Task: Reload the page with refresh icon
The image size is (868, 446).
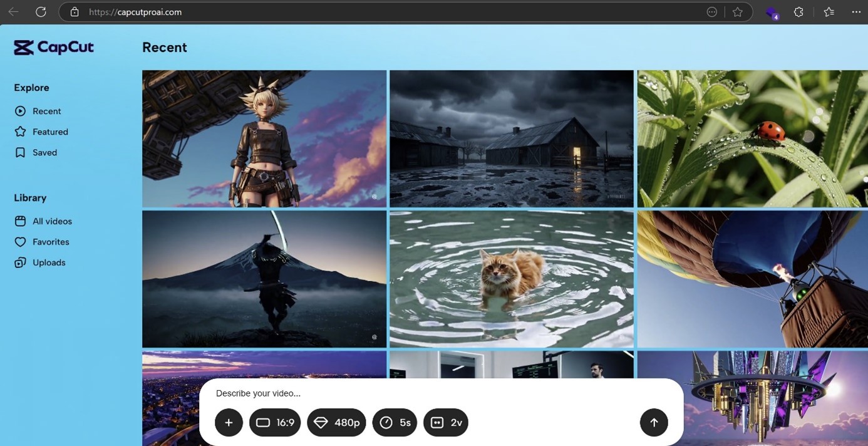Action: 41,12
